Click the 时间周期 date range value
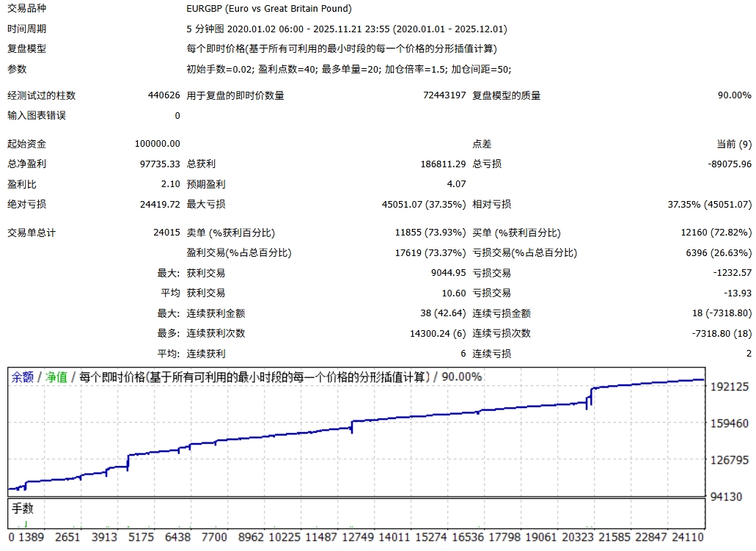Screen dimensions: 756x551 [x=347, y=29]
